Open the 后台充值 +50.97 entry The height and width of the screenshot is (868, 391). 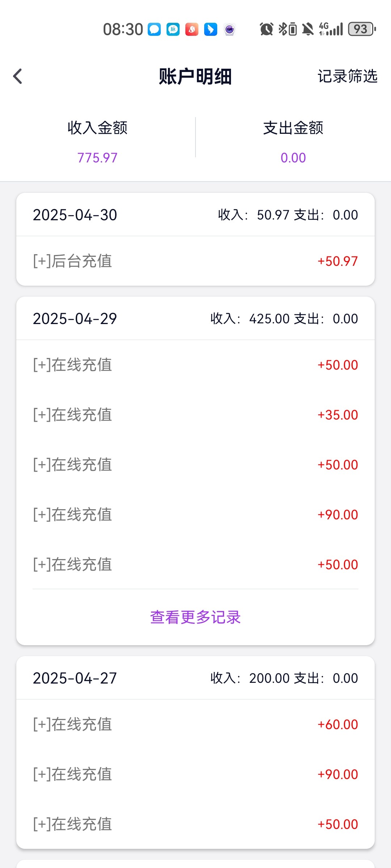pyautogui.click(x=195, y=261)
